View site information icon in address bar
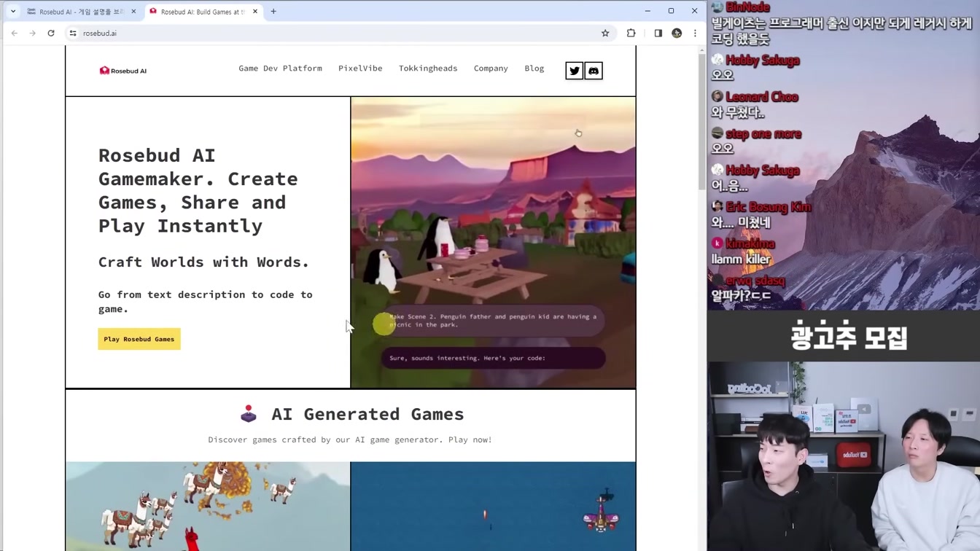Viewport: 980px width, 551px height. (x=73, y=33)
